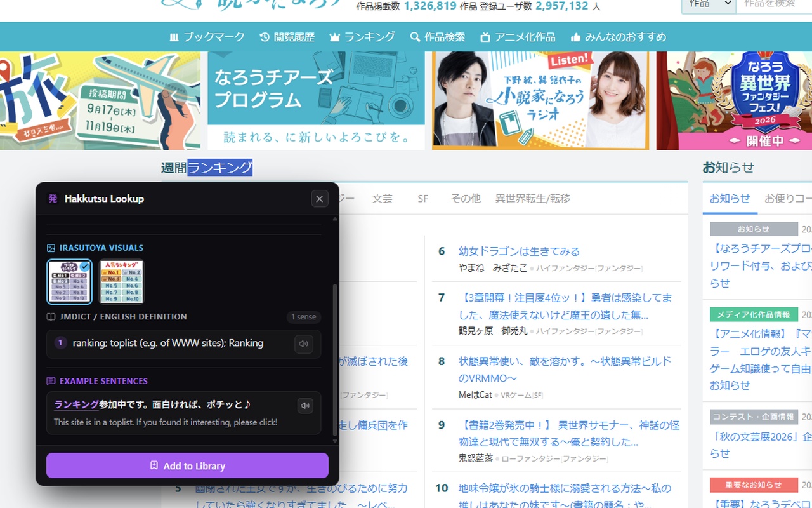Image resolution: width=812 pixels, height=508 pixels.
Task: Click the thumbs-up icon beside みんなのおすすめ
Action: tap(576, 37)
